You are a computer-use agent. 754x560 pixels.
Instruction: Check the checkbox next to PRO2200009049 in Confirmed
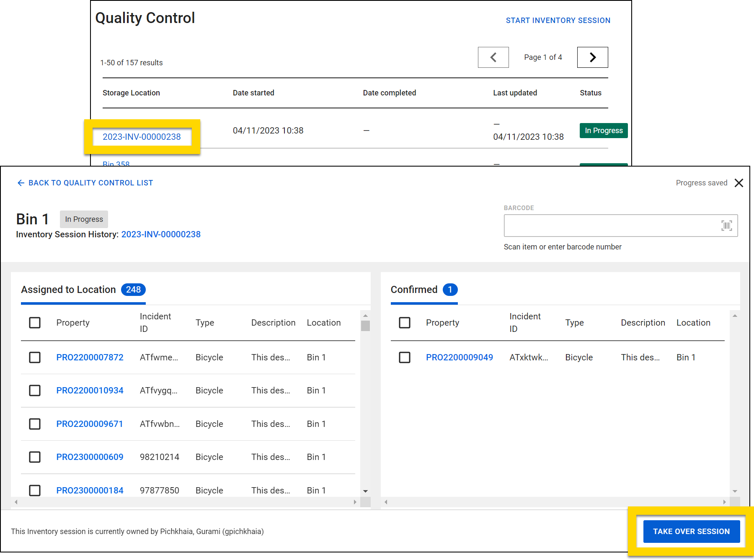pyautogui.click(x=404, y=357)
